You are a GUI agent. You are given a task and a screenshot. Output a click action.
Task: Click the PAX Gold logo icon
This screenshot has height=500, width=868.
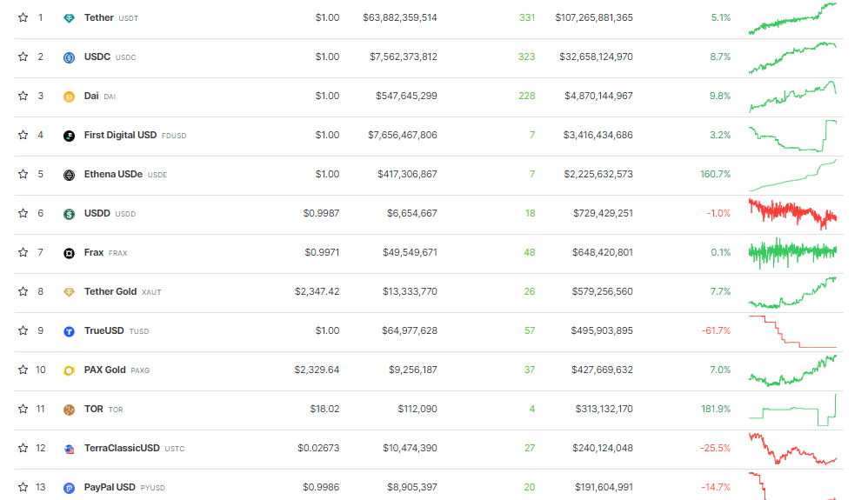(x=69, y=370)
